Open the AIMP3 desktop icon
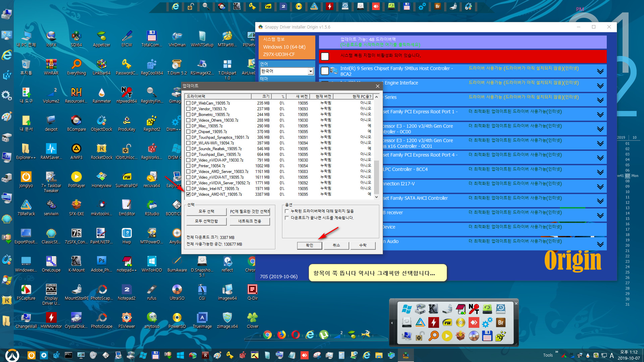 coord(76,152)
